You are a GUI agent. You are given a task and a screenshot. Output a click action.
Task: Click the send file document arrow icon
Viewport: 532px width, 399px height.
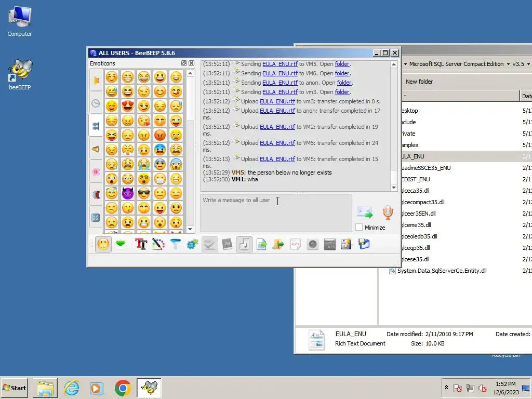pyautogui.click(x=261, y=244)
